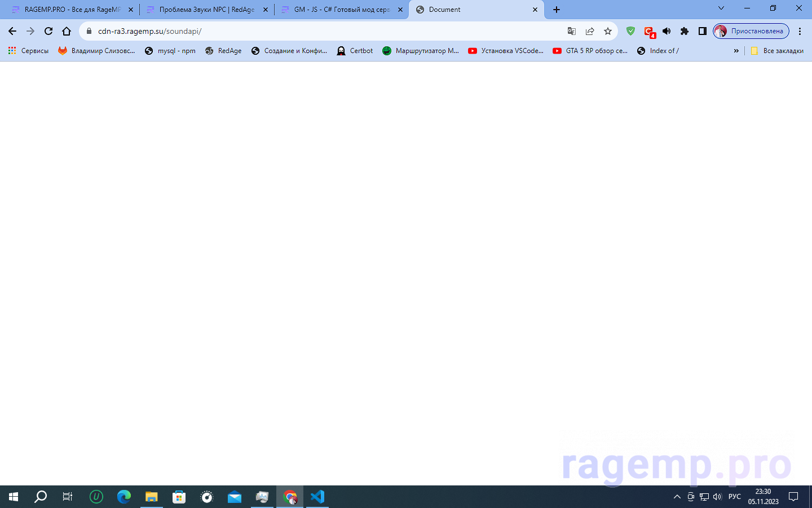Open the Google Translate page icon
The width and height of the screenshot is (812, 508).
(x=571, y=31)
